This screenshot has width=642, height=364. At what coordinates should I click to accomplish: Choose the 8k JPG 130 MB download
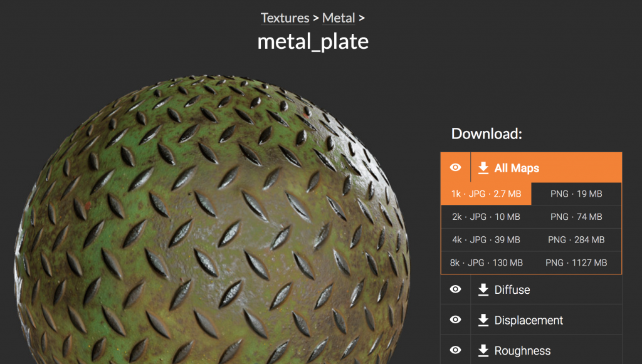(x=486, y=263)
